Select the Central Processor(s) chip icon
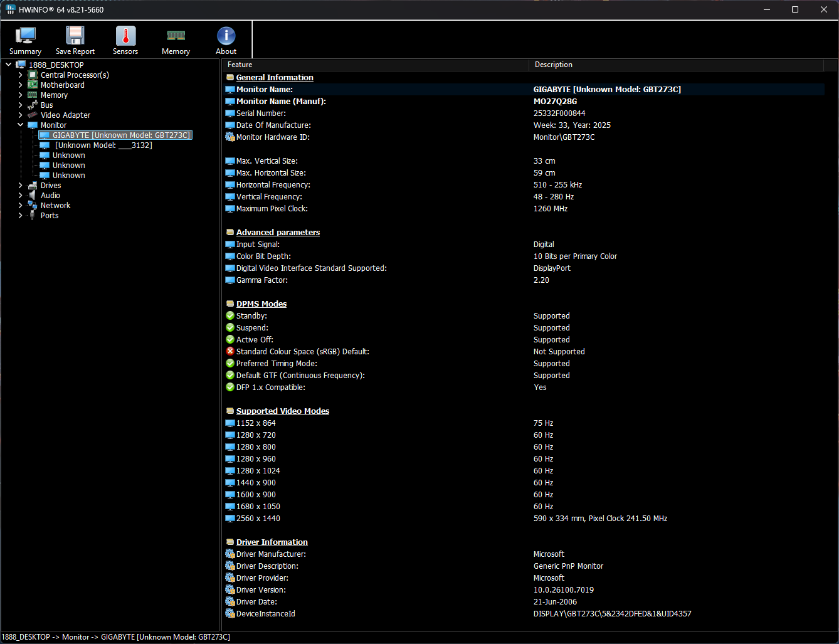This screenshot has width=839, height=644. click(33, 75)
